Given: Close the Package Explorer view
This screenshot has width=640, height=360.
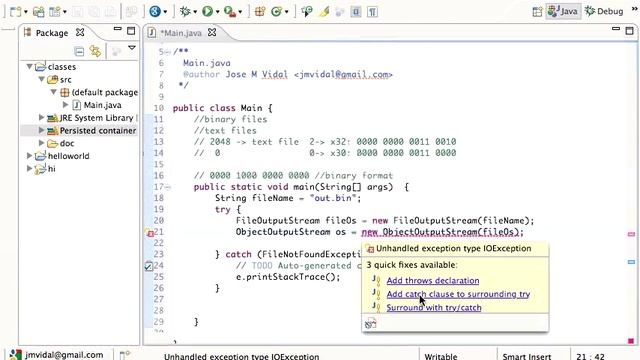Looking at the screenshot, I should point(80,32).
